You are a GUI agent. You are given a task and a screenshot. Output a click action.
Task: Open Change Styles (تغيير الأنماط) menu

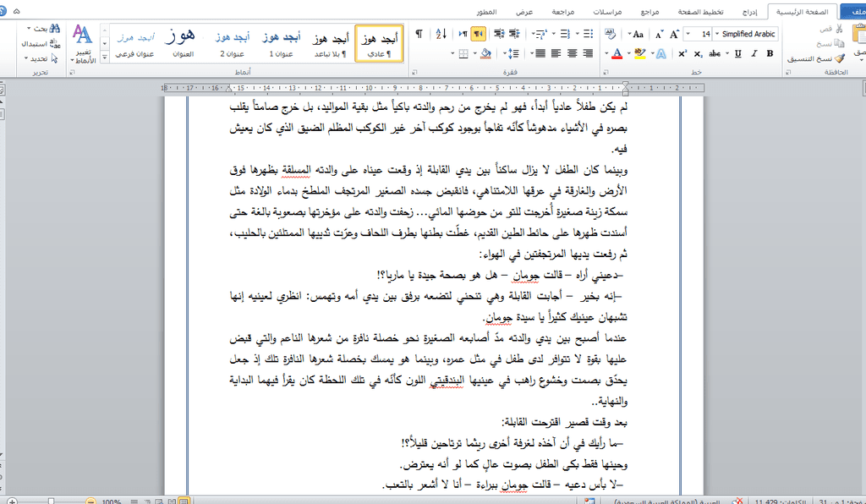coord(83,44)
